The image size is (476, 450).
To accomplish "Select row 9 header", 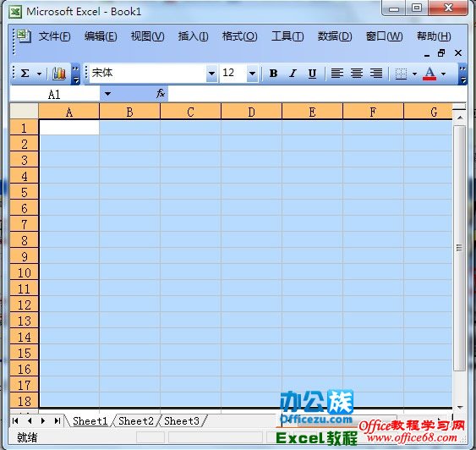I will tap(25, 256).
